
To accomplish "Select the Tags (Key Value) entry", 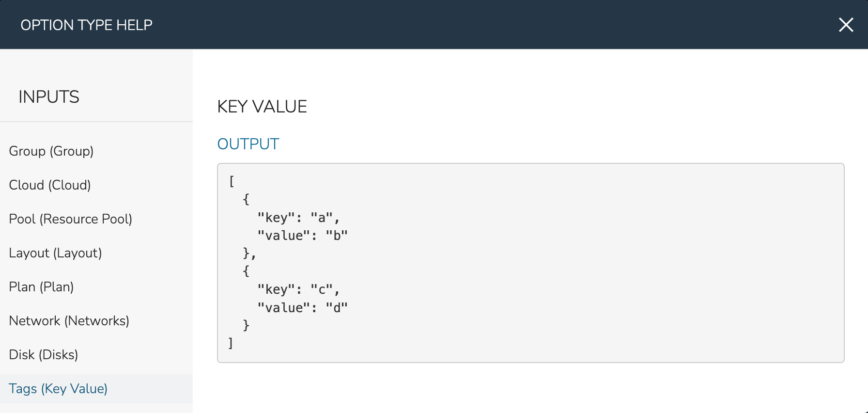I will (58, 389).
